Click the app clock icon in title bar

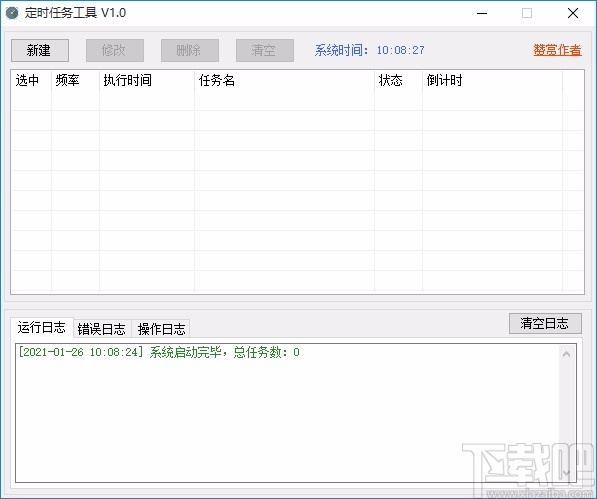pyautogui.click(x=12, y=13)
